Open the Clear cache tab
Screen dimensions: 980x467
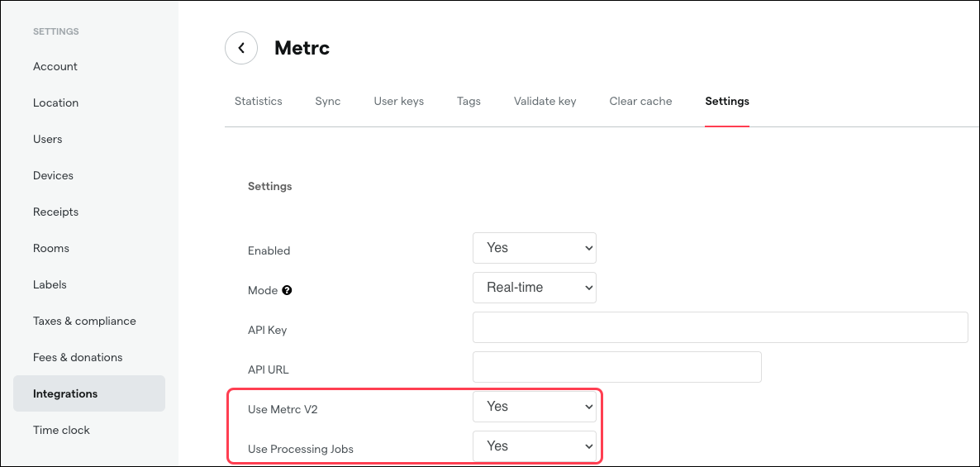coord(640,102)
